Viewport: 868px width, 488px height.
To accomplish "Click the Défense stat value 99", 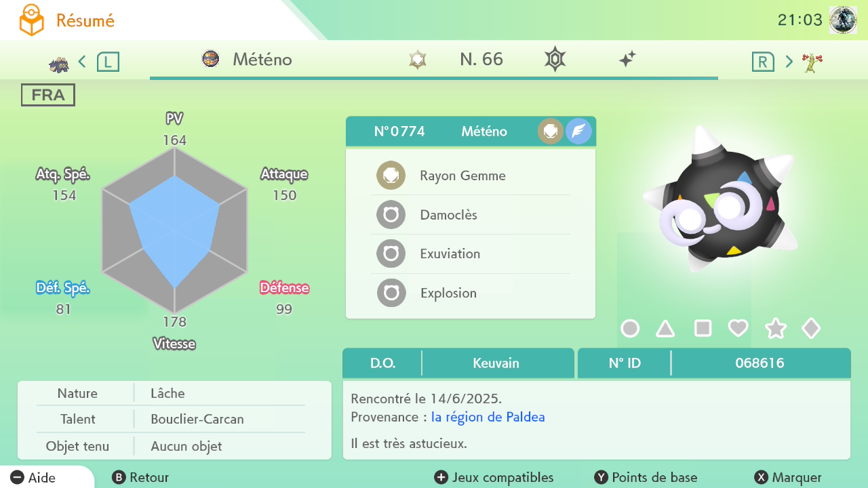I will (x=284, y=309).
